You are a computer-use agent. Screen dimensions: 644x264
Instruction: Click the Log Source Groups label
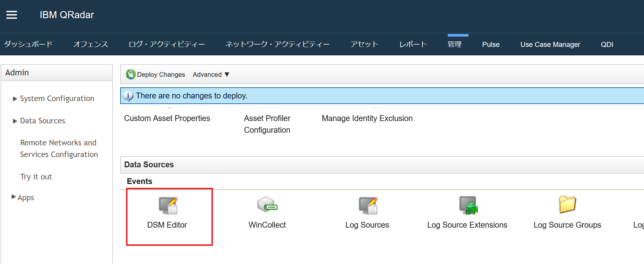click(567, 225)
